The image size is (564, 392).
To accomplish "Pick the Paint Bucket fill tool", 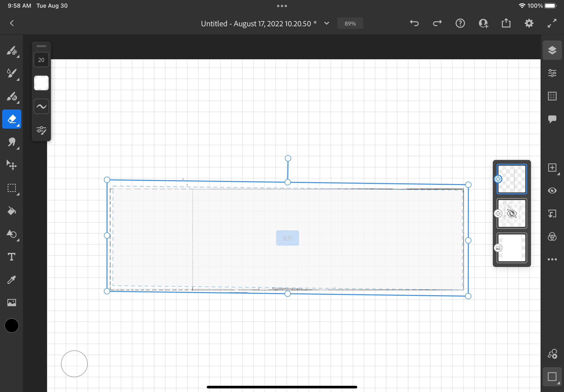I will 11,211.
